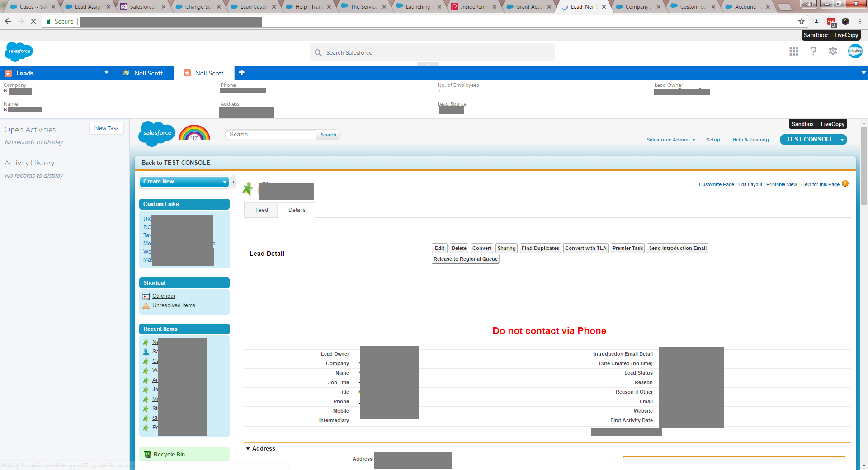Select the Details tab
This screenshot has height=470, width=868.
(297, 210)
